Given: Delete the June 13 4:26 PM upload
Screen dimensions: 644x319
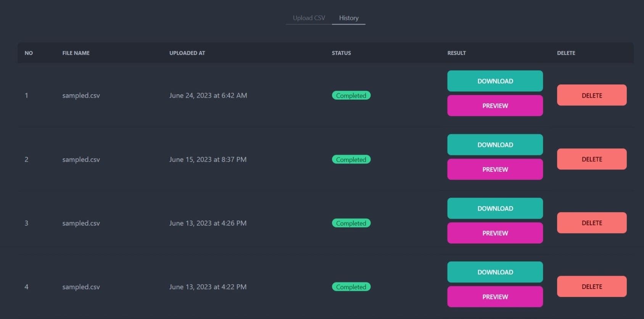Looking at the screenshot, I should click(591, 223).
